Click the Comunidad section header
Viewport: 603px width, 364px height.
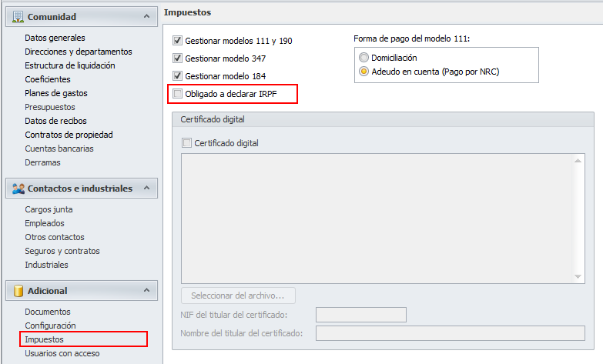click(x=82, y=16)
